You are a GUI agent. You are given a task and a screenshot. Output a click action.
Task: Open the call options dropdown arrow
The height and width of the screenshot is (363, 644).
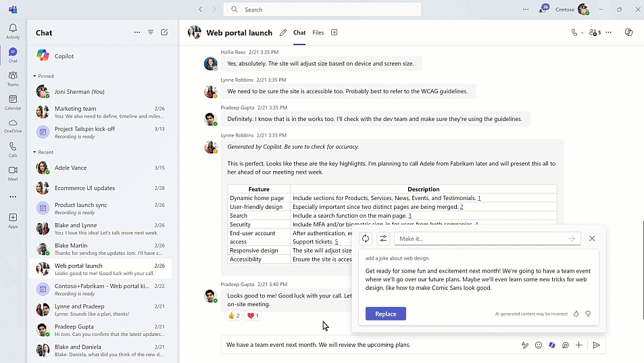[582, 32]
